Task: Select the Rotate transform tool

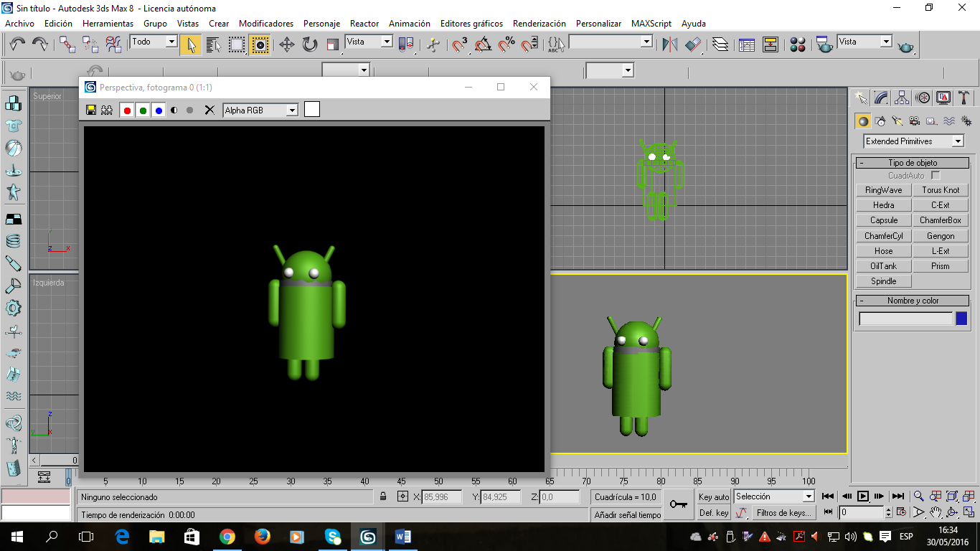Action: pyautogui.click(x=309, y=44)
